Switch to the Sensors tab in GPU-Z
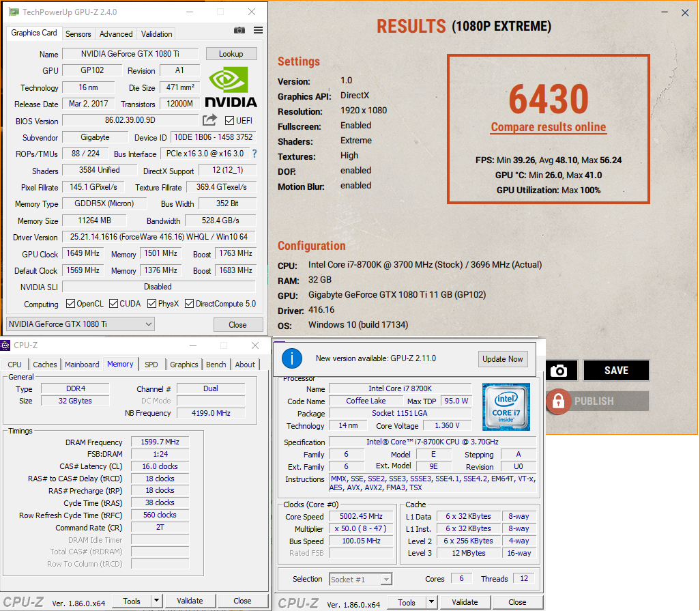The height and width of the screenshot is (611, 700). [x=78, y=34]
